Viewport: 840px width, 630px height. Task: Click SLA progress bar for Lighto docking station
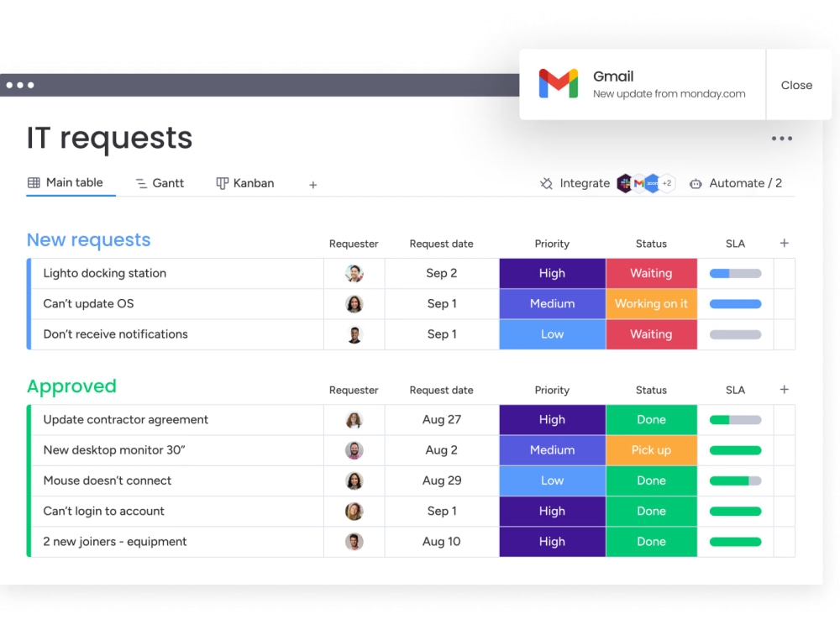736,274
